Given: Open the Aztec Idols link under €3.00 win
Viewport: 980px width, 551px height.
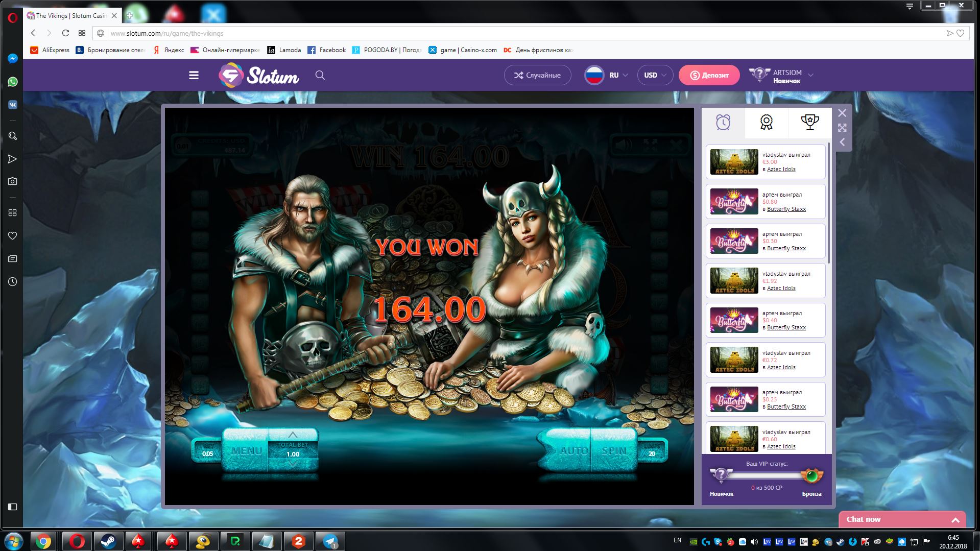Looking at the screenshot, I should [781, 169].
